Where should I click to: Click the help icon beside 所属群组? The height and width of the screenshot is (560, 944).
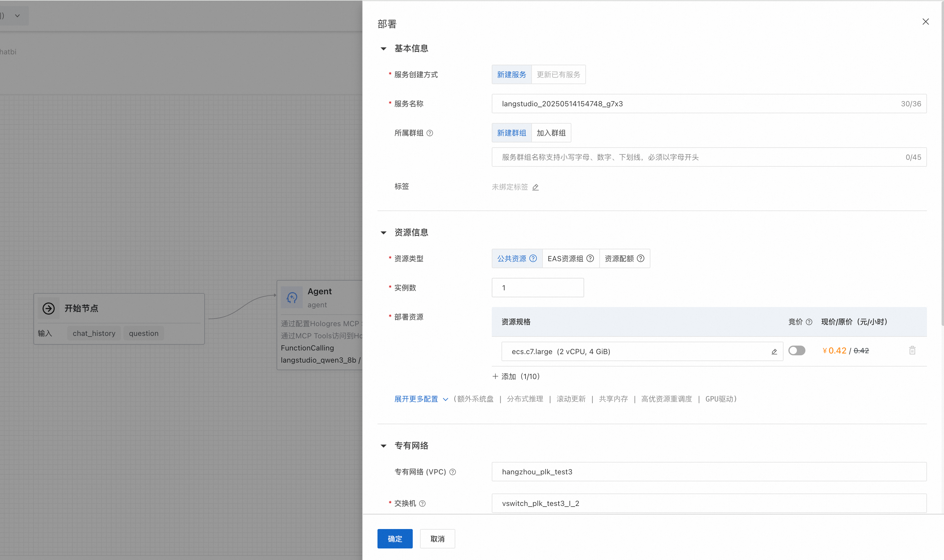pos(430,133)
